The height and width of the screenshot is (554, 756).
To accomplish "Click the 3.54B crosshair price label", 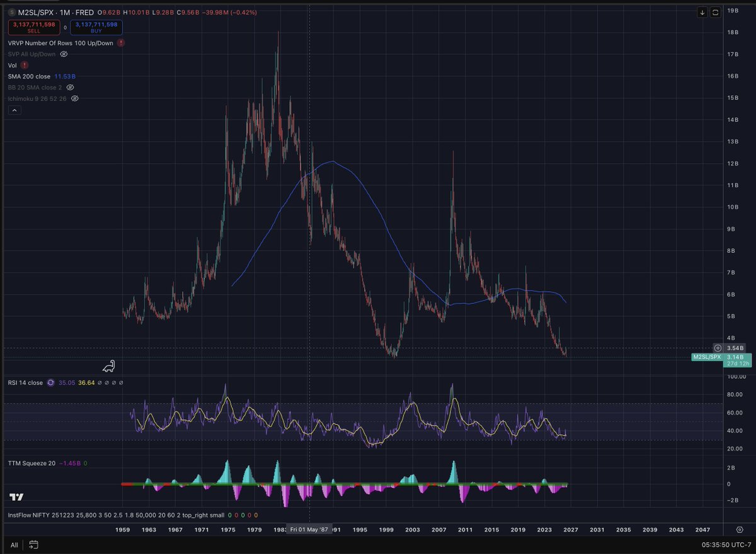I will [x=734, y=348].
